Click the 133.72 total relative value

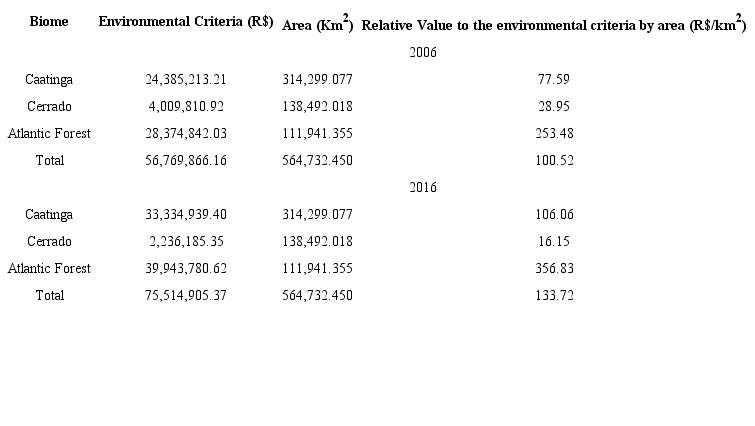[553, 295]
